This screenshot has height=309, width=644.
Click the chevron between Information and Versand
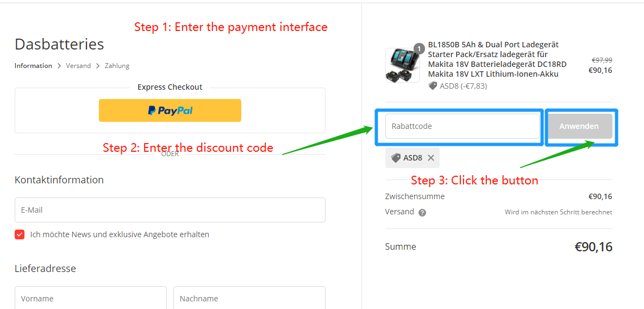(x=59, y=66)
